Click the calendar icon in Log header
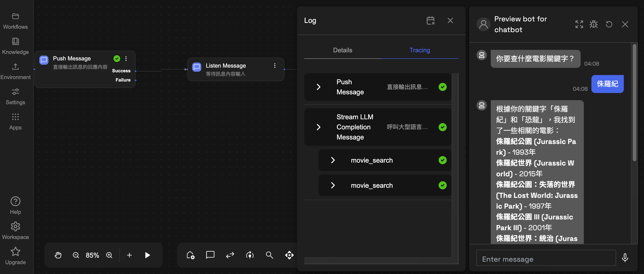 pyautogui.click(x=431, y=20)
